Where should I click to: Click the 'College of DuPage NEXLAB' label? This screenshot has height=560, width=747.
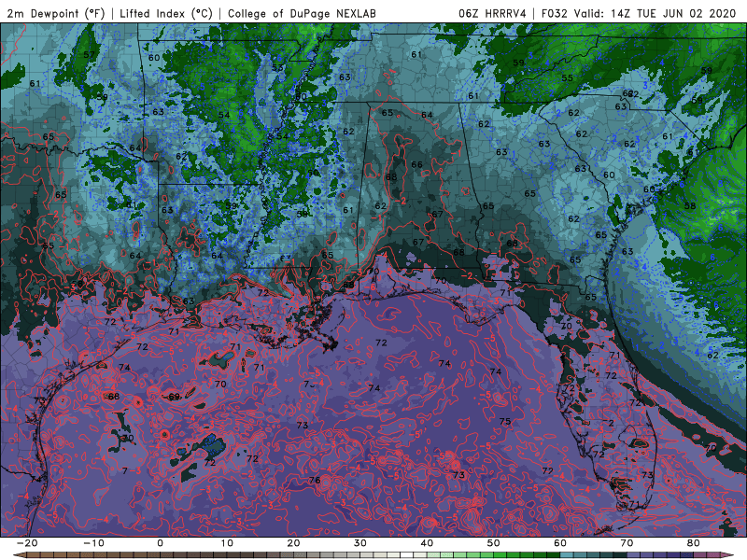302,13
